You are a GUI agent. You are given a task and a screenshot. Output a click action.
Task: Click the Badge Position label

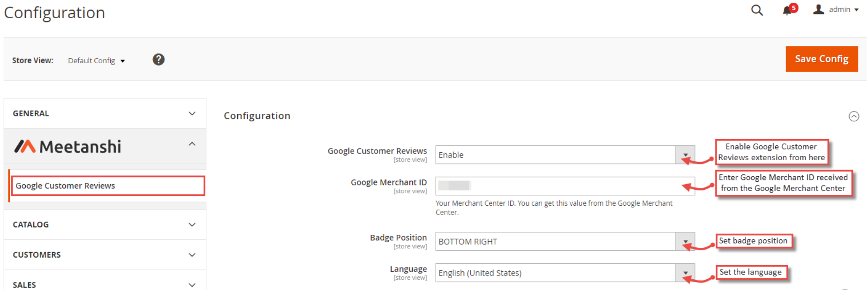tap(398, 238)
